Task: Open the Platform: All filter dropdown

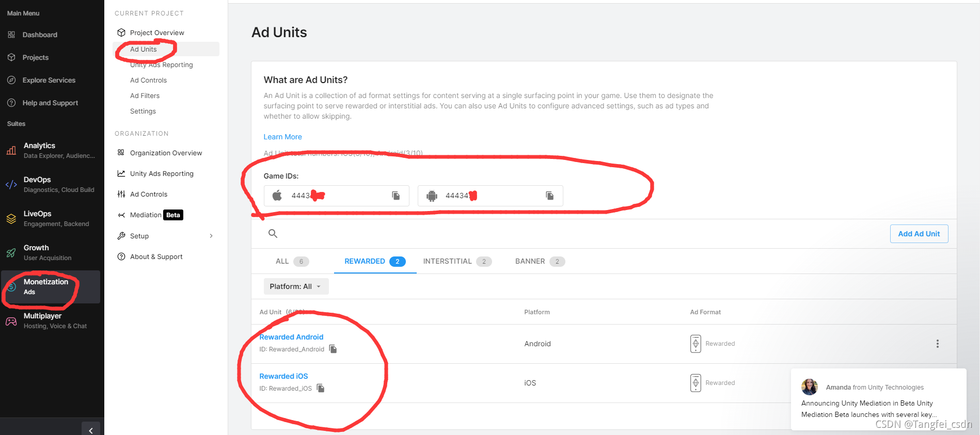Action: coord(296,286)
